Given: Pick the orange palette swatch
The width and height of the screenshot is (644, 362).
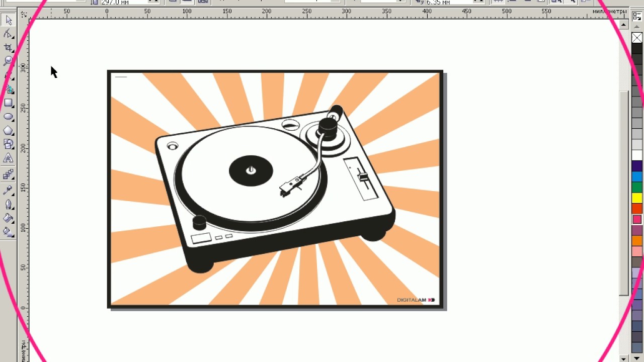Looking at the screenshot, I should 637,241.
